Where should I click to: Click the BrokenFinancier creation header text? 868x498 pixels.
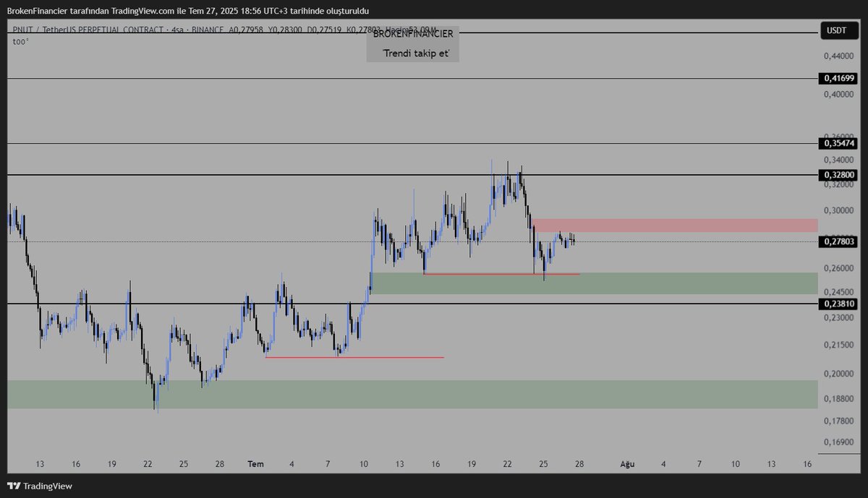(x=187, y=12)
